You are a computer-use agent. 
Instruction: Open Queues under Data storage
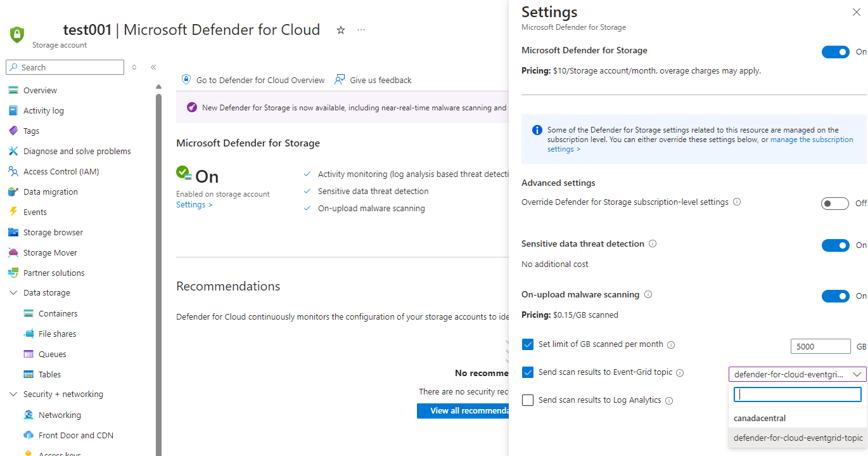click(53, 354)
